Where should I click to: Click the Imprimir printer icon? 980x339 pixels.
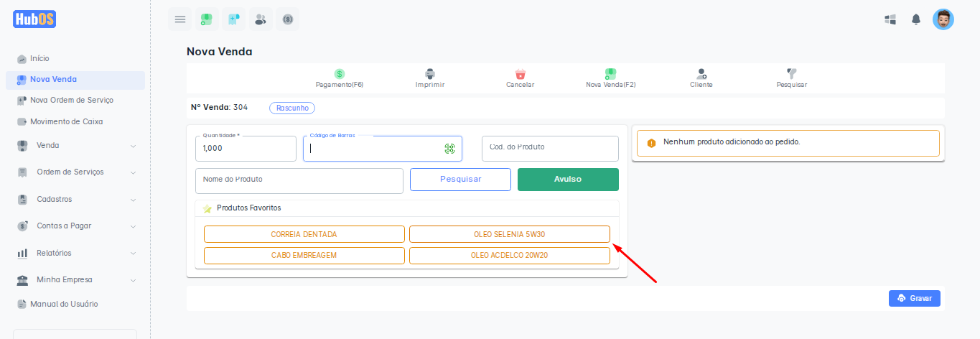click(x=430, y=74)
